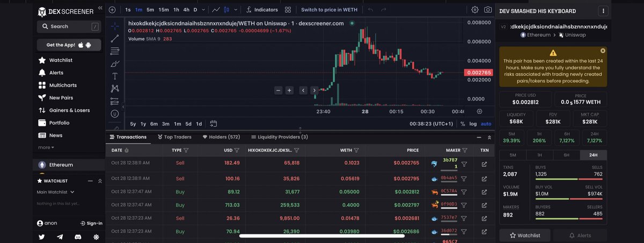
Task: Select the 1H stats tab
Action: click(x=539, y=155)
